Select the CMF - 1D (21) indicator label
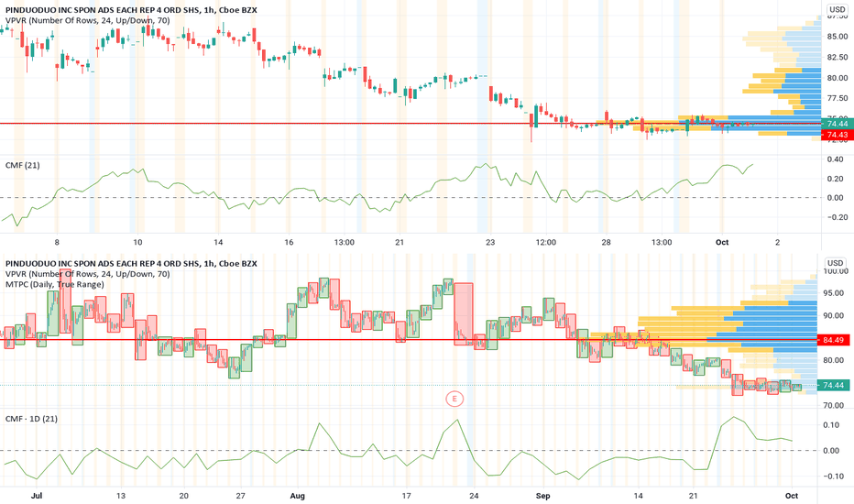 [x=31, y=419]
